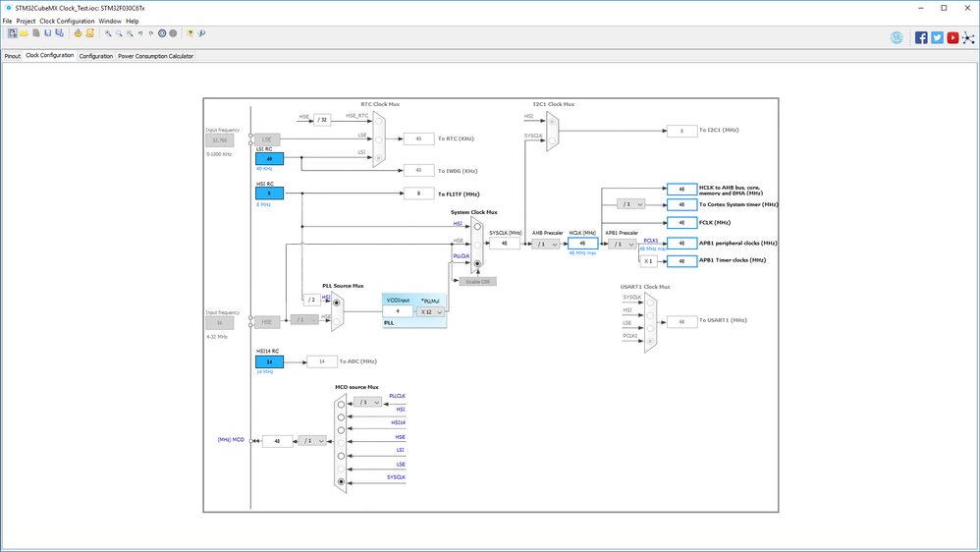980x552 pixels.
Task: Click the LSI RC 40 value box
Action: click(x=269, y=159)
